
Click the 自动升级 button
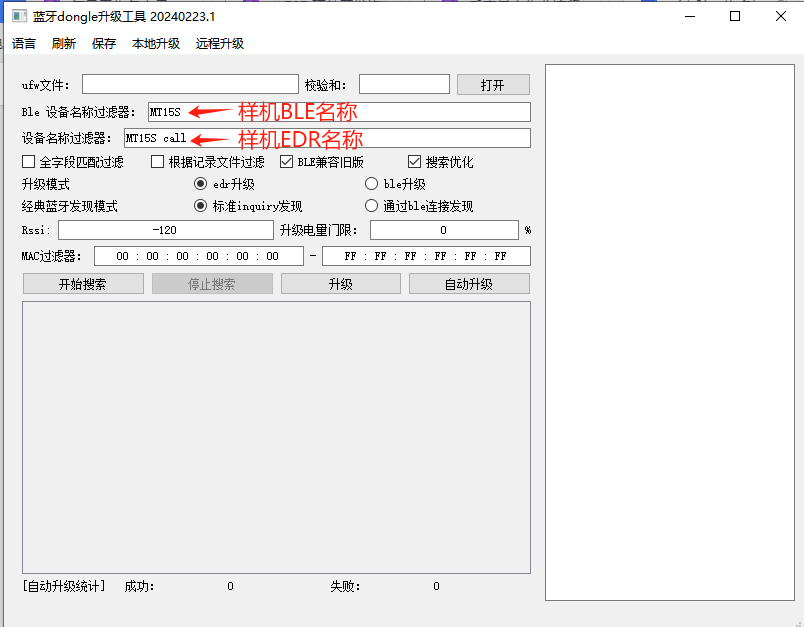(469, 284)
